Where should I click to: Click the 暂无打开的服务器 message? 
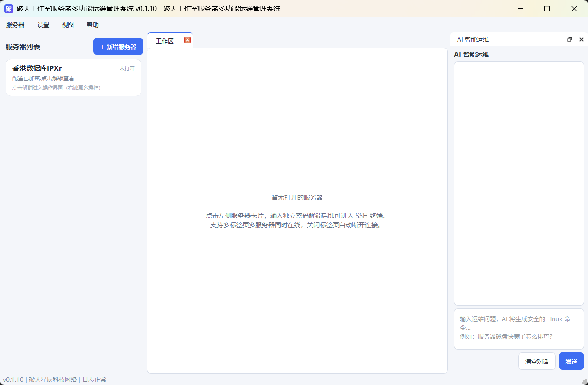[x=297, y=197]
